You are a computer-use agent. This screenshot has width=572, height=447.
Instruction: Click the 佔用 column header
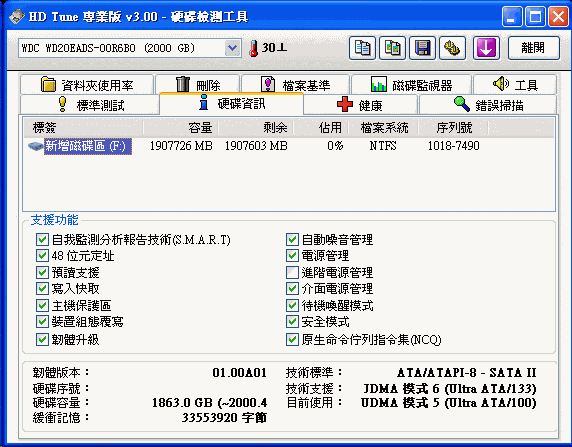click(322, 128)
